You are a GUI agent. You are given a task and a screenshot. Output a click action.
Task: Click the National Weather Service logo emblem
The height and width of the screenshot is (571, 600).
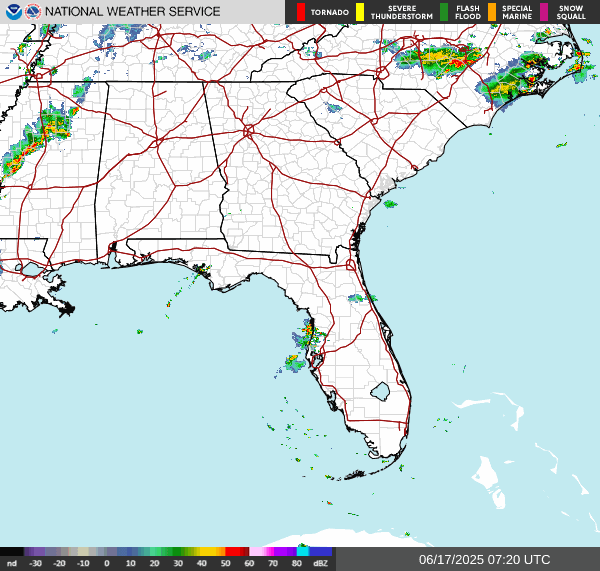[33, 12]
